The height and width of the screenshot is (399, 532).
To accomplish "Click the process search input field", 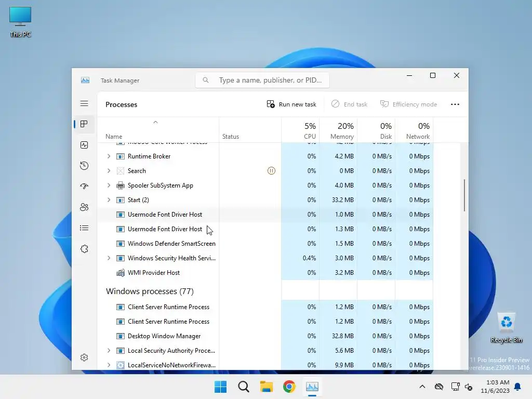I will click(262, 80).
